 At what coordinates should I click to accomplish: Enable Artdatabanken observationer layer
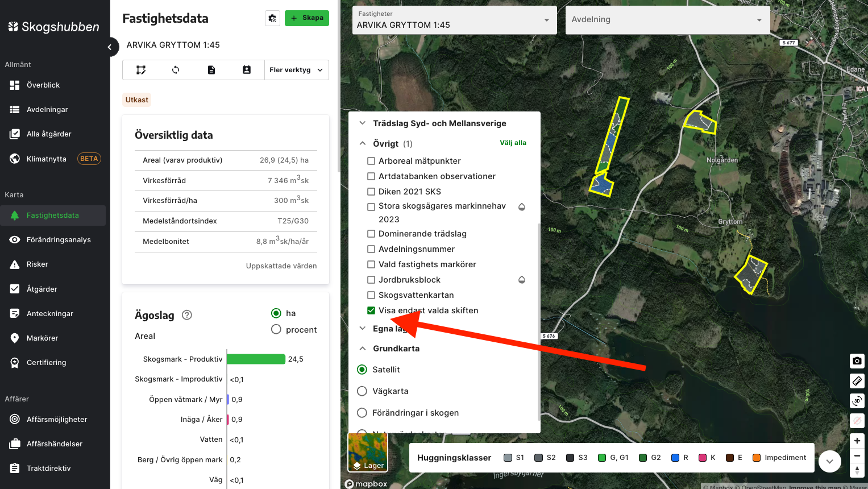tap(371, 176)
